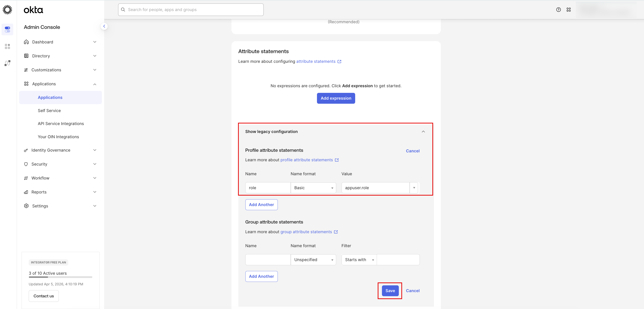Open profile attribute statements help link
Image resolution: width=644 pixels, height=309 pixels.
click(306, 160)
